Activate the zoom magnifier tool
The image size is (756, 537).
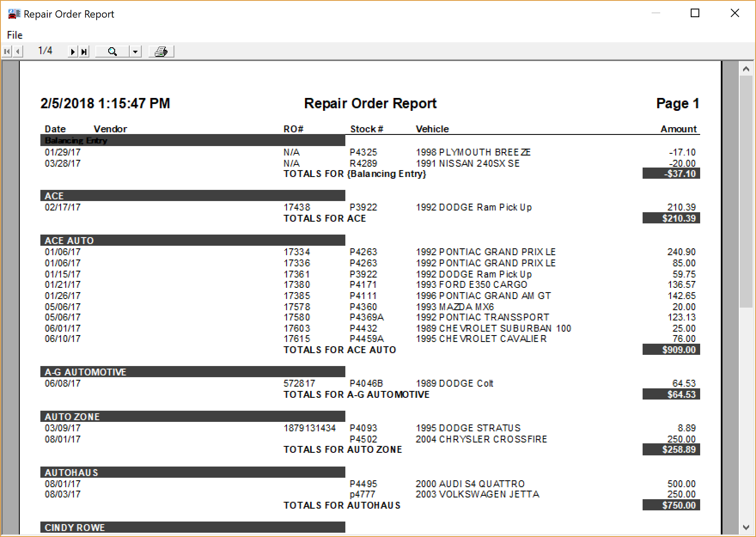point(112,51)
